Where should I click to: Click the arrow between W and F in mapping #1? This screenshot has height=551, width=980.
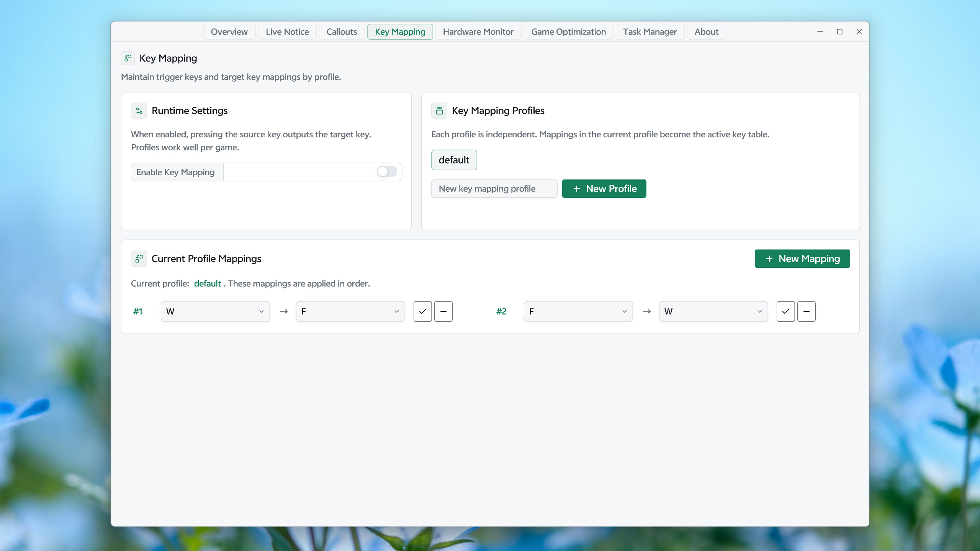(284, 311)
